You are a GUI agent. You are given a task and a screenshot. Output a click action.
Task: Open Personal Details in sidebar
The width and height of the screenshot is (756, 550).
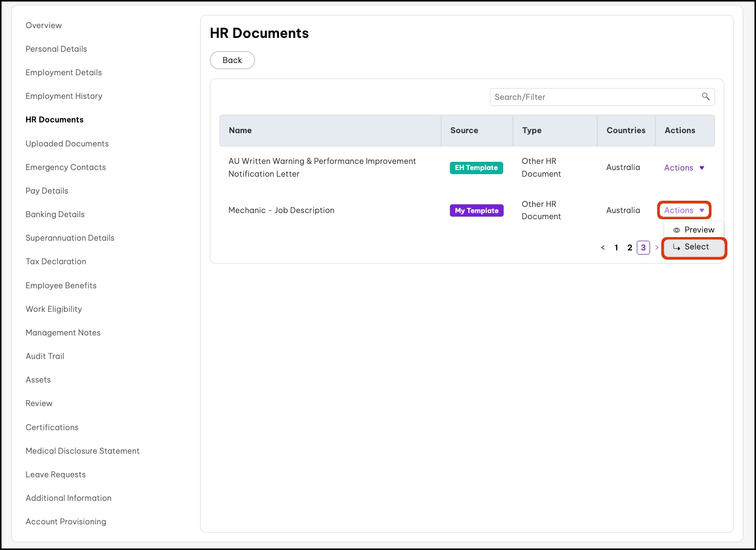point(56,49)
